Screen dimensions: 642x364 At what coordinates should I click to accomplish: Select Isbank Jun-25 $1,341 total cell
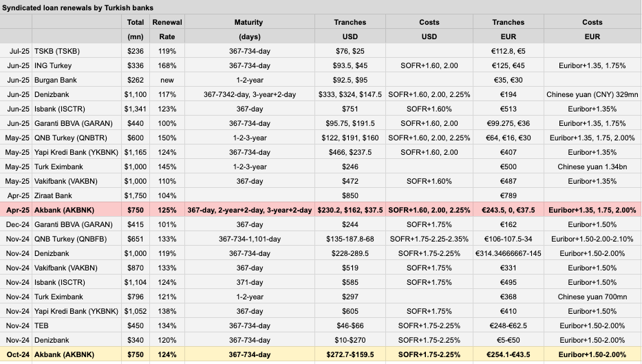click(136, 109)
